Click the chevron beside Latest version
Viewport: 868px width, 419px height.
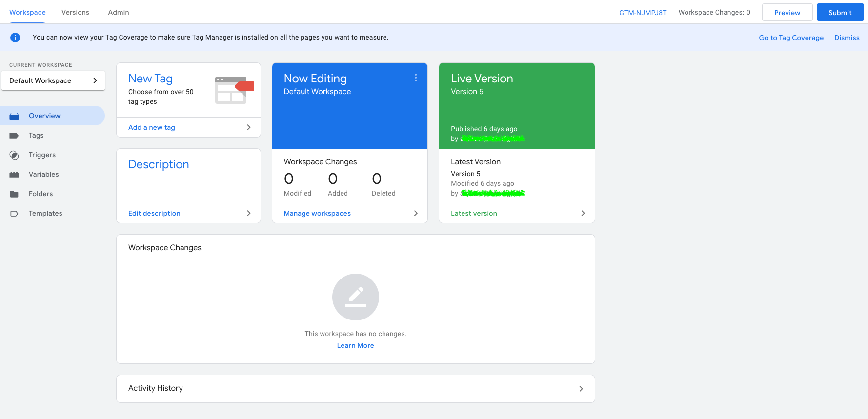(583, 213)
